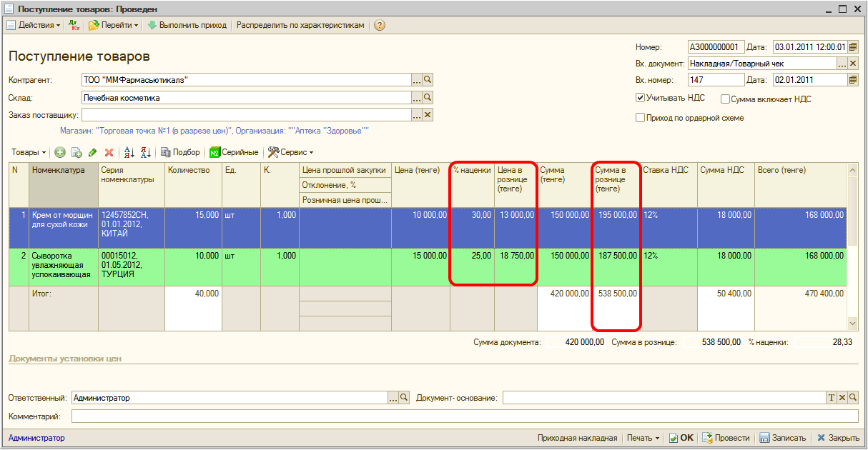Open the Печать menu
Screen dimensions: 868x450
(642, 438)
